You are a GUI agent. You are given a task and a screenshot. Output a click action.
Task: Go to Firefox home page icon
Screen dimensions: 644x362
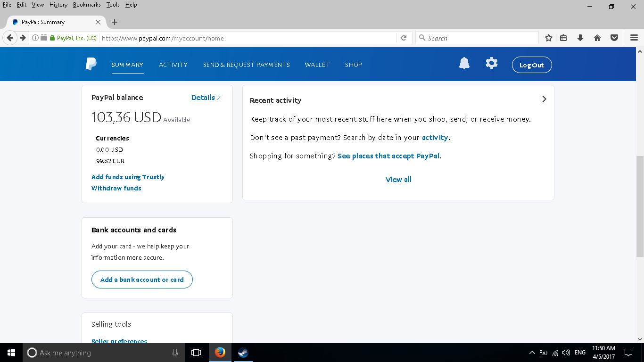[597, 38]
